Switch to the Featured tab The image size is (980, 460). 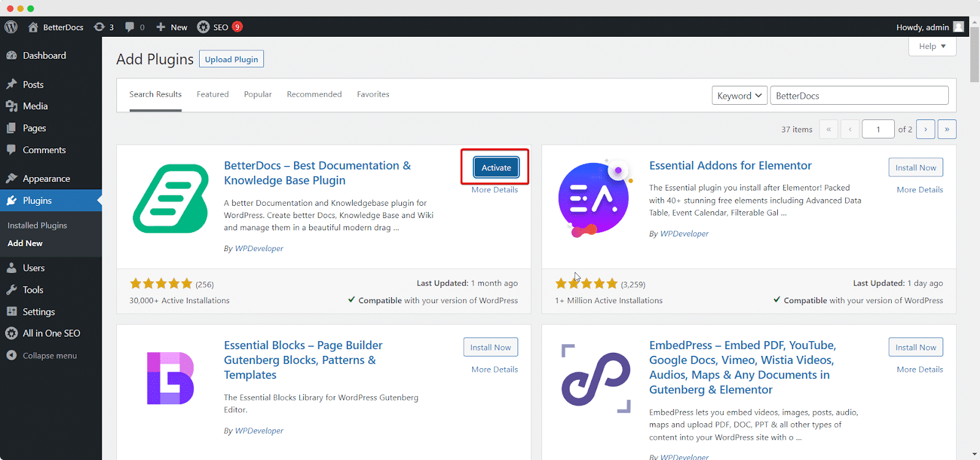[x=213, y=94]
